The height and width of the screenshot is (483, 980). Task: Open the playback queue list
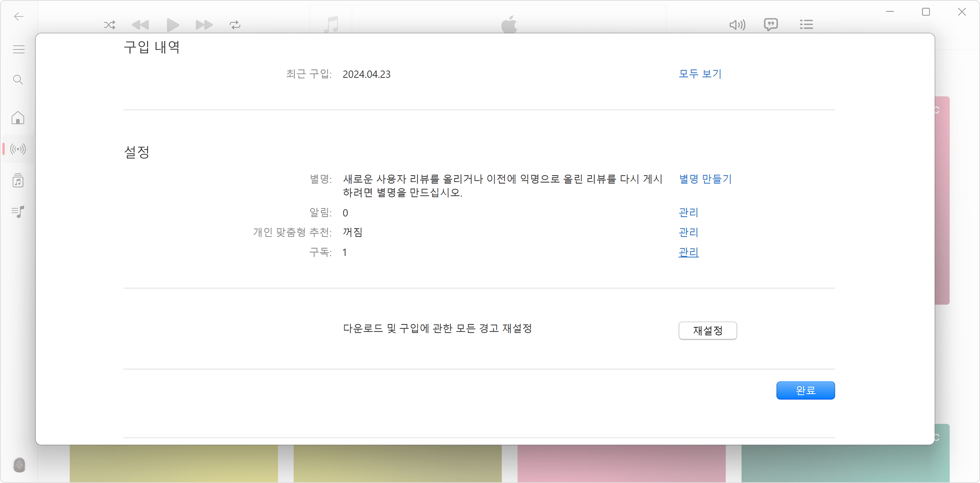pyautogui.click(x=806, y=24)
